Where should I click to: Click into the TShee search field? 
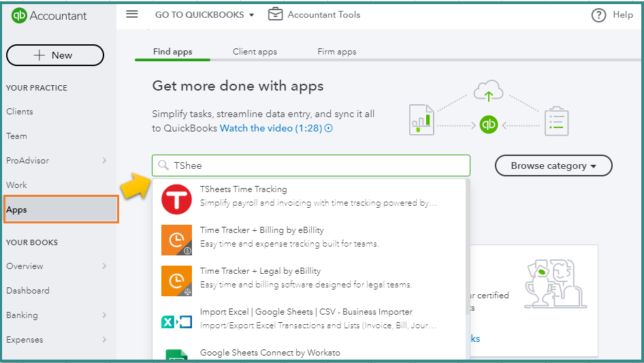[x=311, y=165]
